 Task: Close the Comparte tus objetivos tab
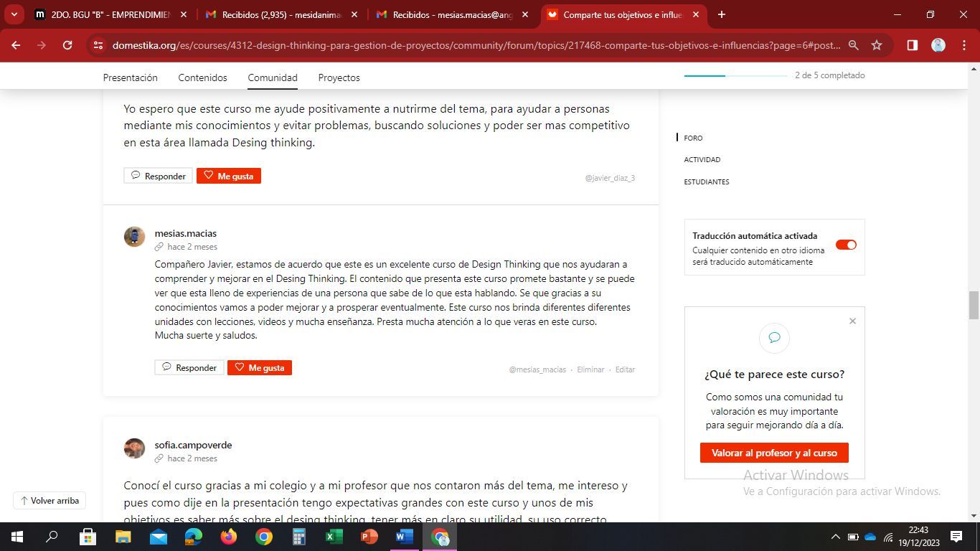click(x=695, y=14)
